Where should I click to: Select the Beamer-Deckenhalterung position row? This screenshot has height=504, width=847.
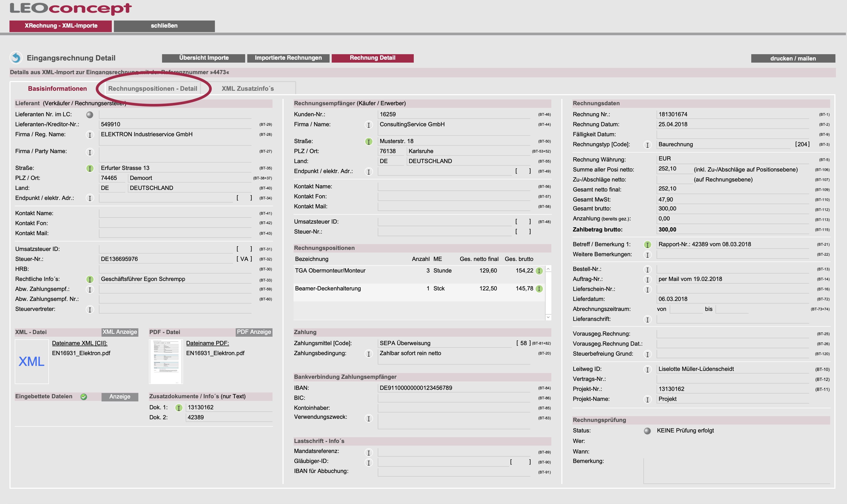pyautogui.click(x=419, y=293)
